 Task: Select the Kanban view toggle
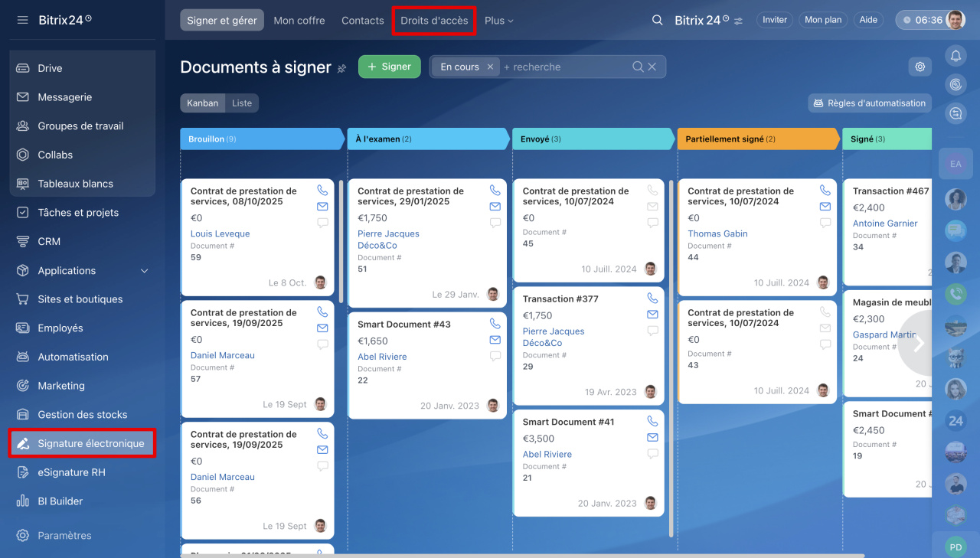click(203, 103)
